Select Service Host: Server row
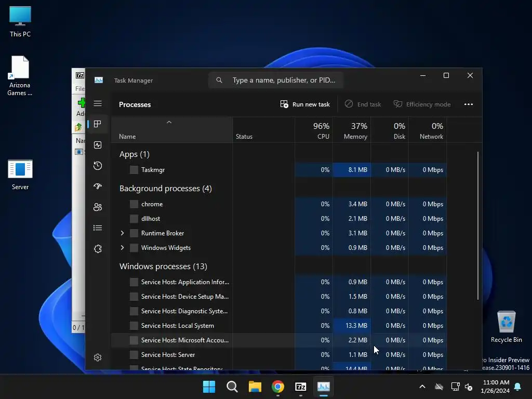532x399 pixels. pos(279,355)
